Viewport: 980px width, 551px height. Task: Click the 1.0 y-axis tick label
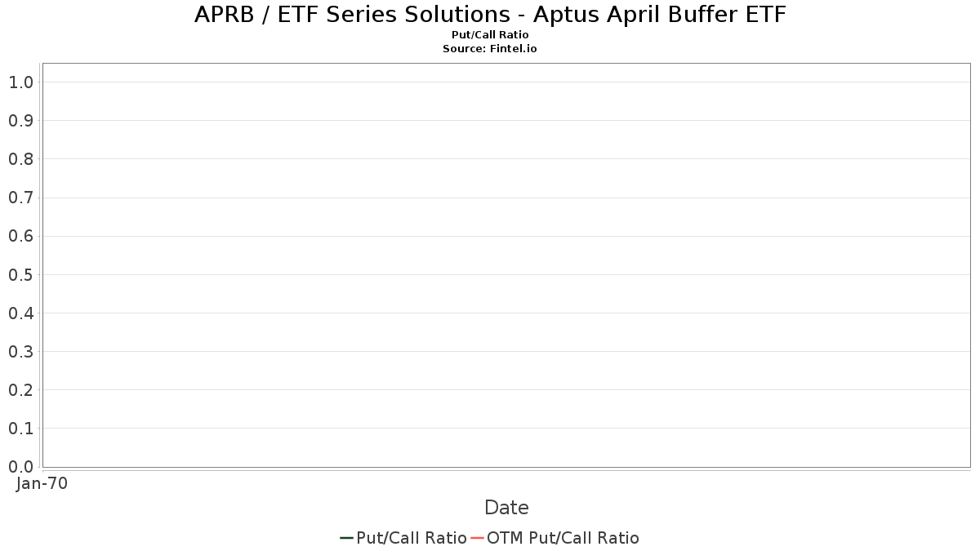[x=20, y=82]
